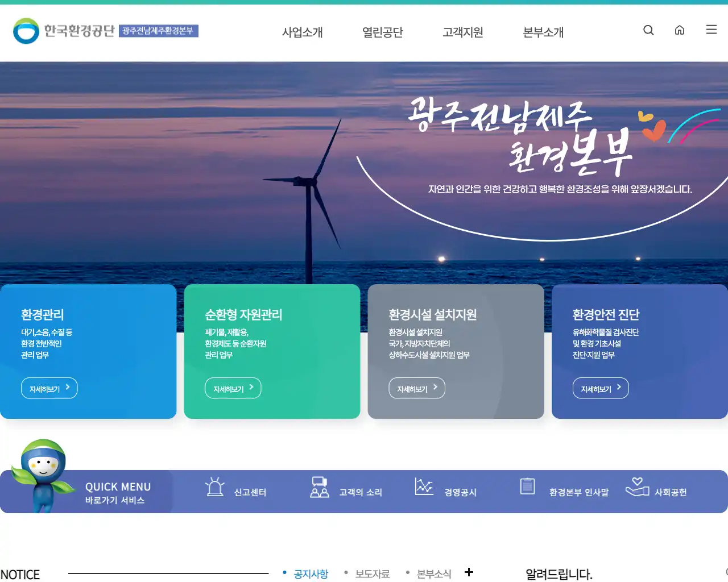Open the hamburger menu icon
Viewport: 728px width, 582px height.
click(x=711, y=30)
